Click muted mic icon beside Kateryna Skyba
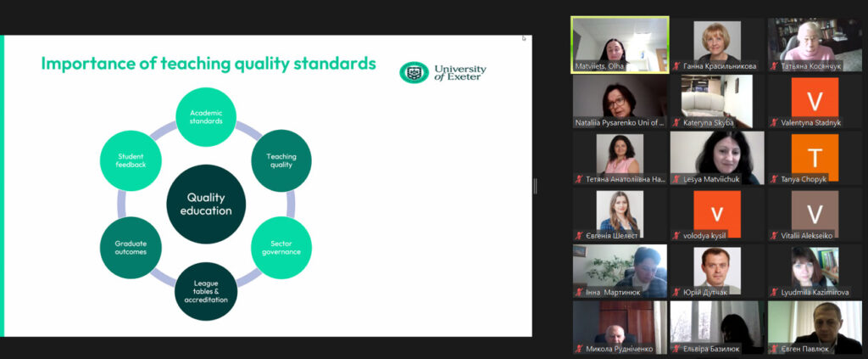The width and height of the screenshot is (868, 359). 676,123
